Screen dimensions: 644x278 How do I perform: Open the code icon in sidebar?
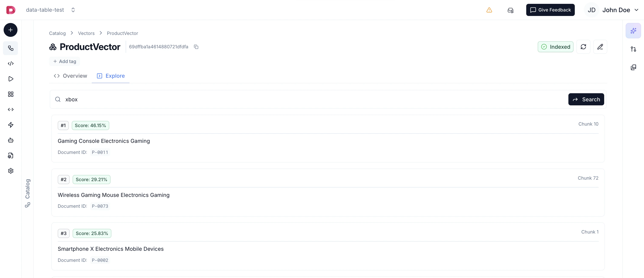(x=10, y=63)
